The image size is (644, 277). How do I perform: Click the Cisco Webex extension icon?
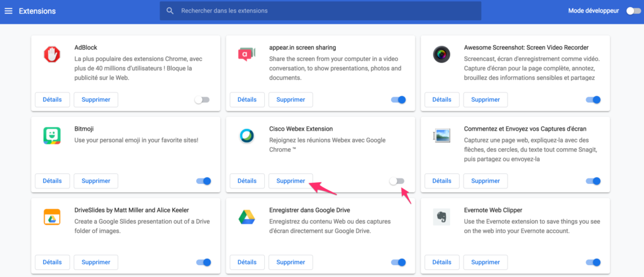point(247,136)
